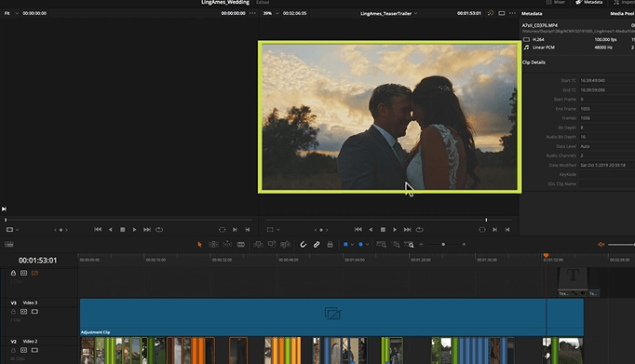Mute audio with the speaker icon
Image resolution: width=635 pixels, height=364 pixels.
pos(601,245)
